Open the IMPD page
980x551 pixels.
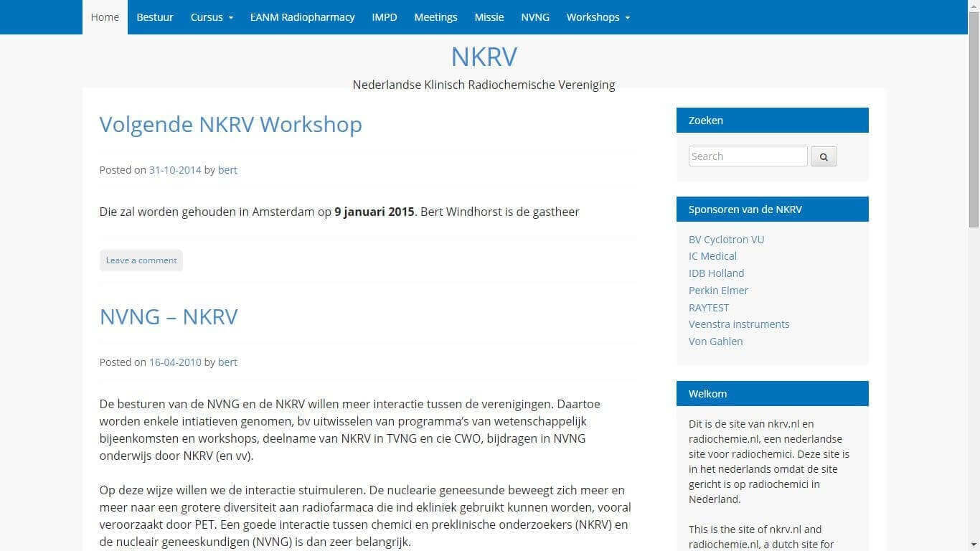(384, 17)
